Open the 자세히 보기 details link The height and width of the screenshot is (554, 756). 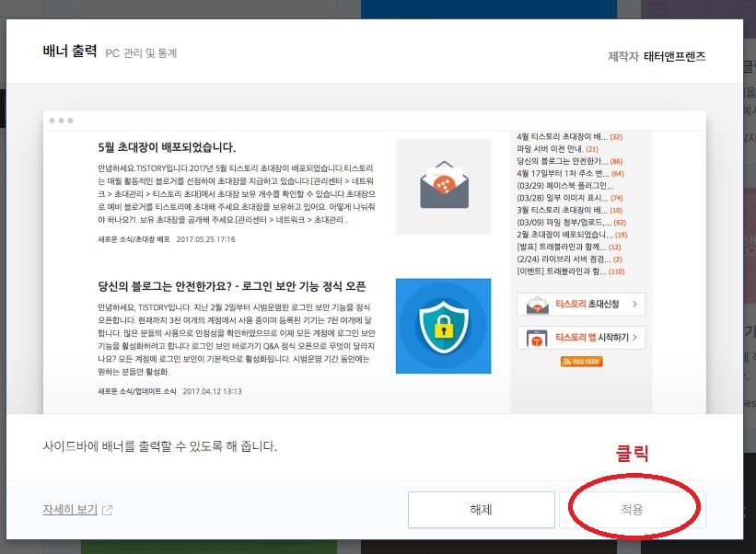pyautogui.click(x=70, y=509)
